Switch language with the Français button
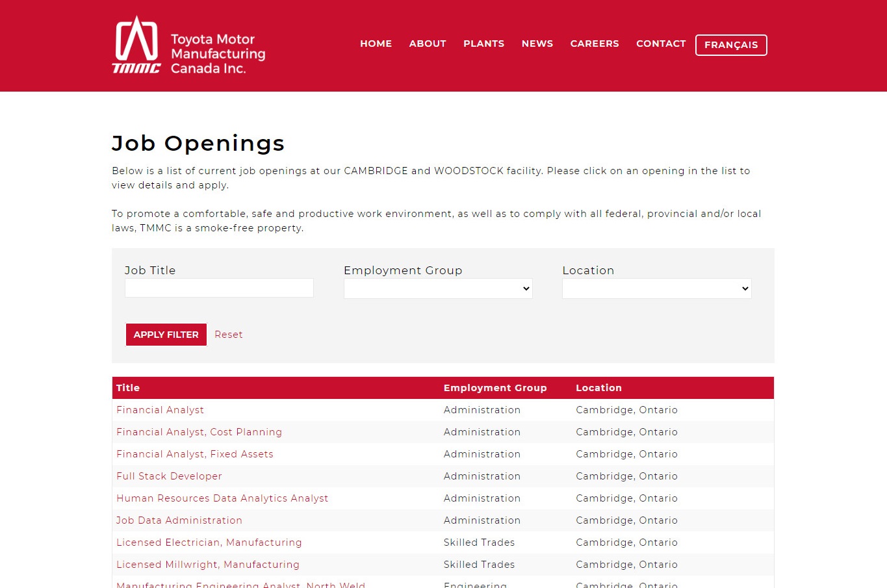 click(x=731, y=45)
